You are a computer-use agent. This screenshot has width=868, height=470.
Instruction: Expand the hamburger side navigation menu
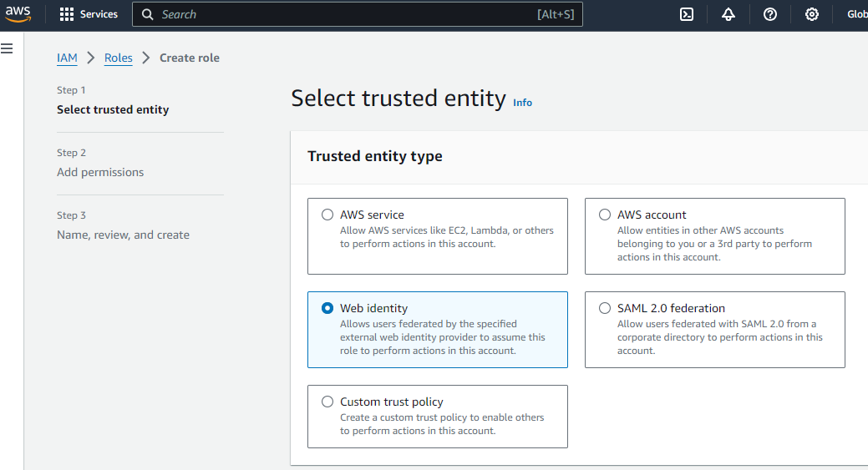tap(7, 49)
